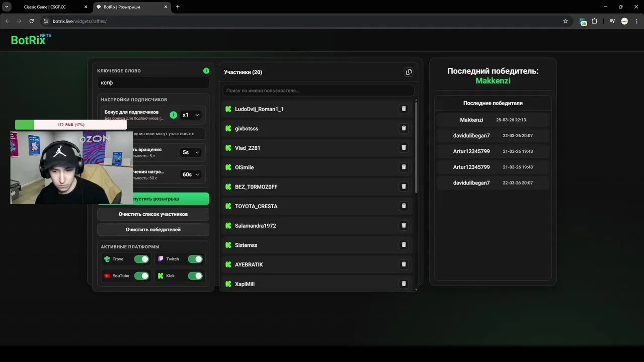Screen dimensions: 644x362
Task: Click last winner name Makkenzi in green
Action: click(493, 80)
